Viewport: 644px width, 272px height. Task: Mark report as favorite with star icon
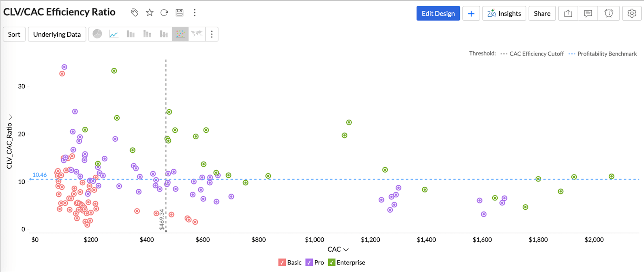pos(150,13)
